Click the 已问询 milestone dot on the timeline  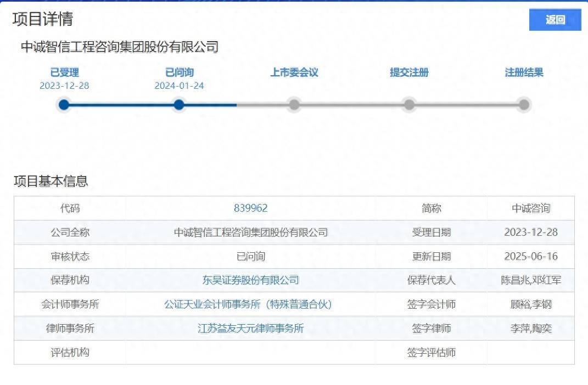click(x=178, y=104)
